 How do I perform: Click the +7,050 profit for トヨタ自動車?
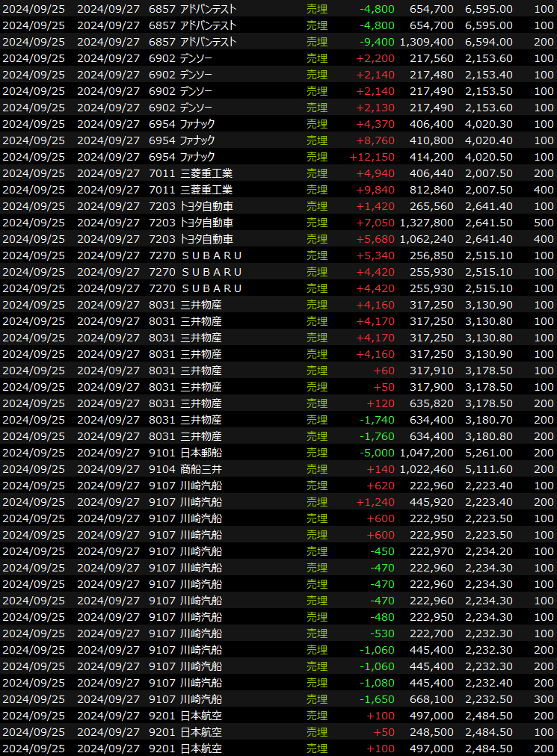coord(375,223)
